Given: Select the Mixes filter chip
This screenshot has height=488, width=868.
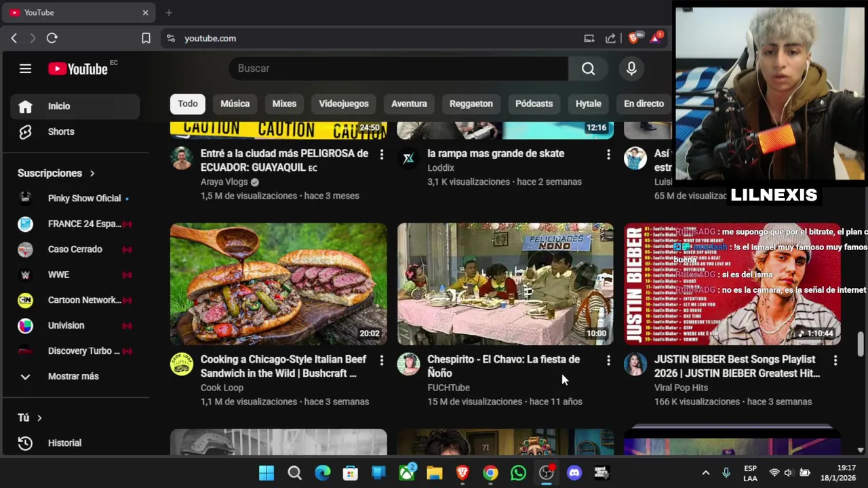Looking at the screenshot, I should tap(284, 104).
